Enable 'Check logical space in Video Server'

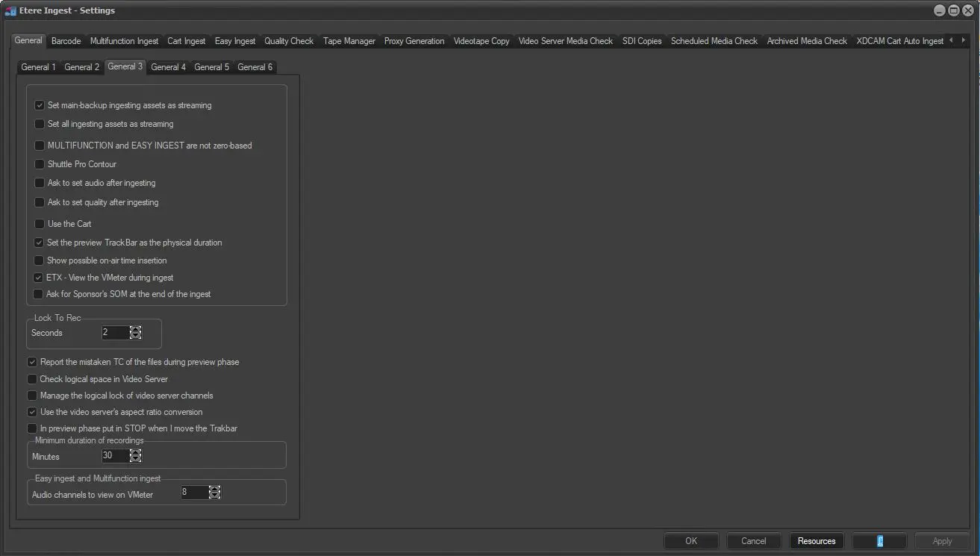[x=32, y=379]
